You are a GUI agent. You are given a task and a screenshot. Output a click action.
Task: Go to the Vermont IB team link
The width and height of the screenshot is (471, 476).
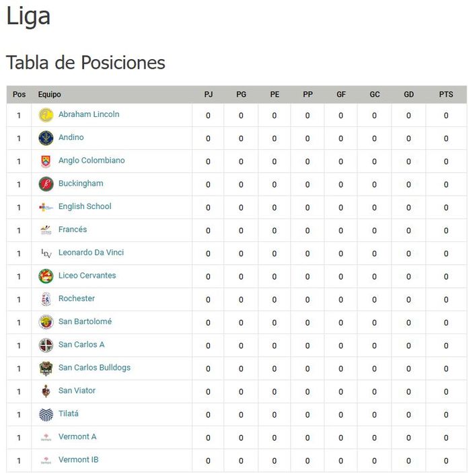pos(78,460)
